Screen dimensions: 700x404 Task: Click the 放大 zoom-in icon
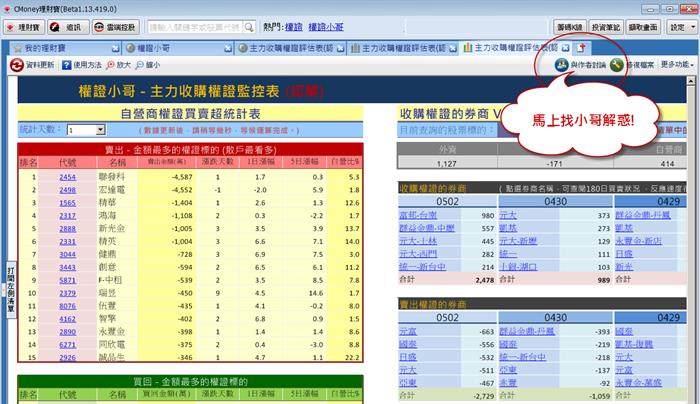tap(110, 65)
